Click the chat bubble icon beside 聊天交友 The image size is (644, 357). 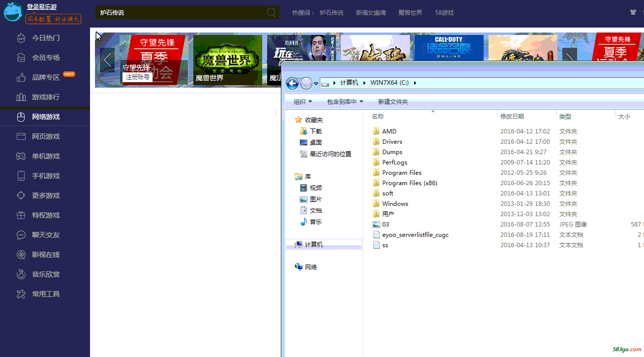21,235
